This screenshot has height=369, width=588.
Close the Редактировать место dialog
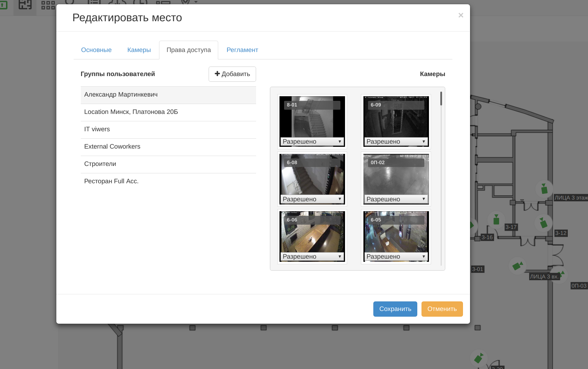461,15
